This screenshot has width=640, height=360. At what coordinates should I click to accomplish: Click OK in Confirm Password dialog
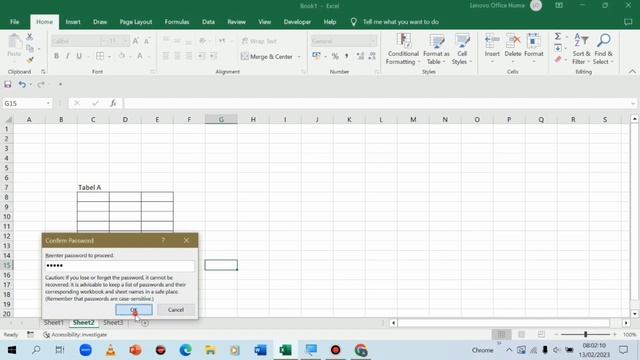134,310
